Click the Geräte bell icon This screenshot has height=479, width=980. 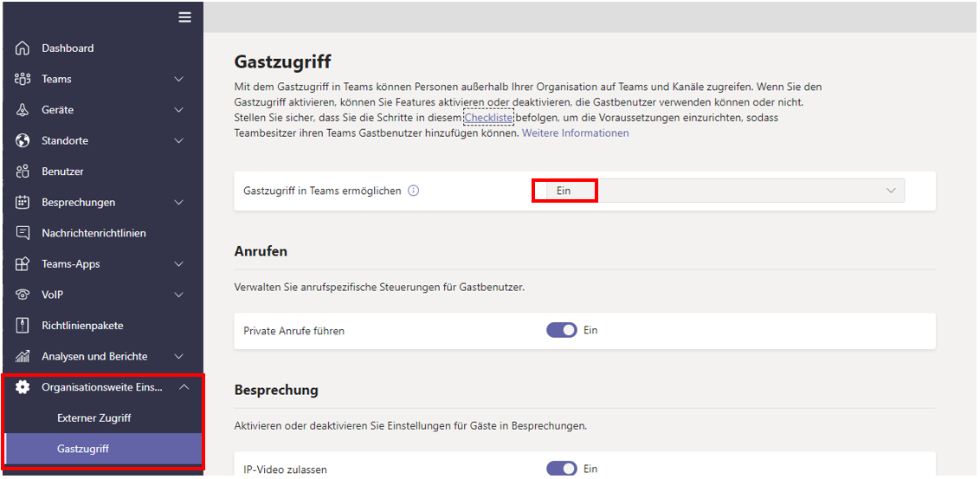[23, 110]
